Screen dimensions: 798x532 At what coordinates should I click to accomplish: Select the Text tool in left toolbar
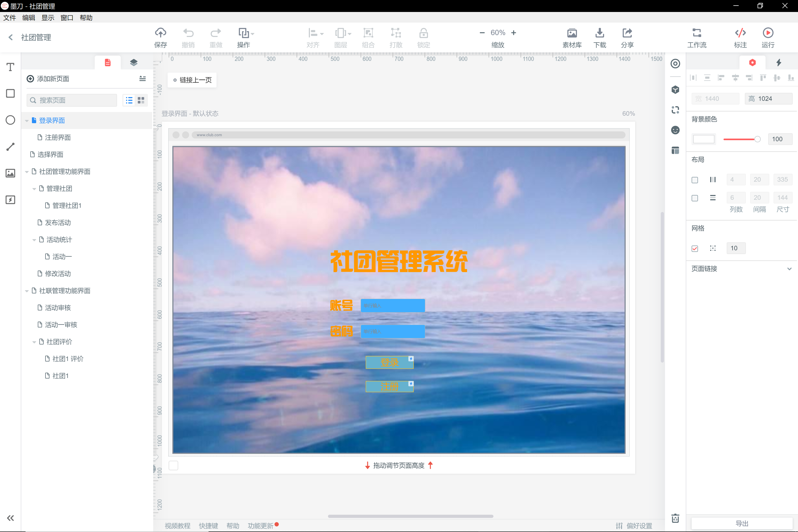pyautogui.click(x=11, y=67)
